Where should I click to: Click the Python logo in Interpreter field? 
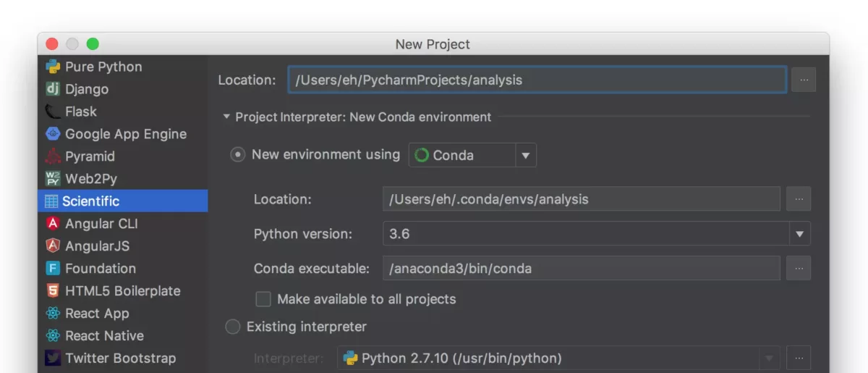351,359
